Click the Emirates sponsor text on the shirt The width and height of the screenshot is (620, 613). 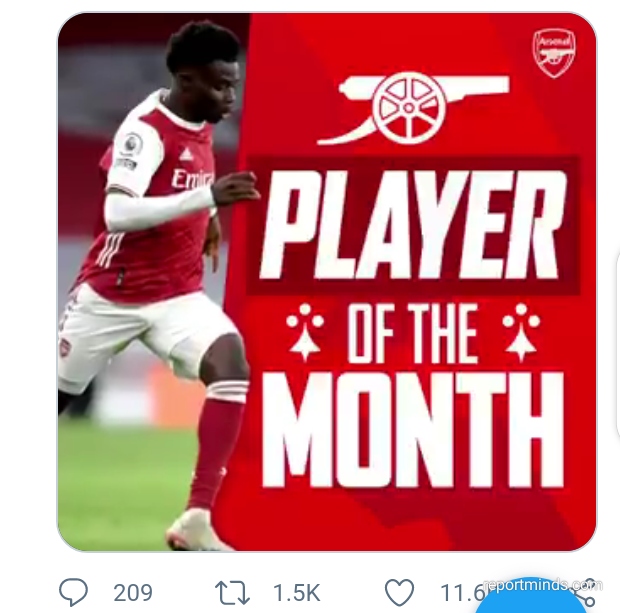click(x=192, y=179)
